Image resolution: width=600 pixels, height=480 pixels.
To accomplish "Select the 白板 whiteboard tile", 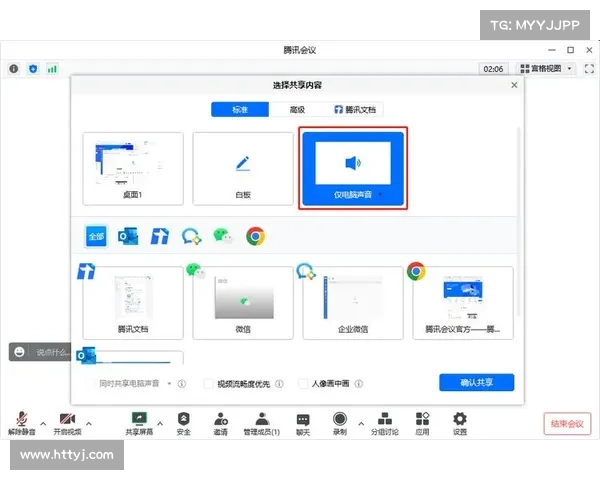I will tap(243, 169).
